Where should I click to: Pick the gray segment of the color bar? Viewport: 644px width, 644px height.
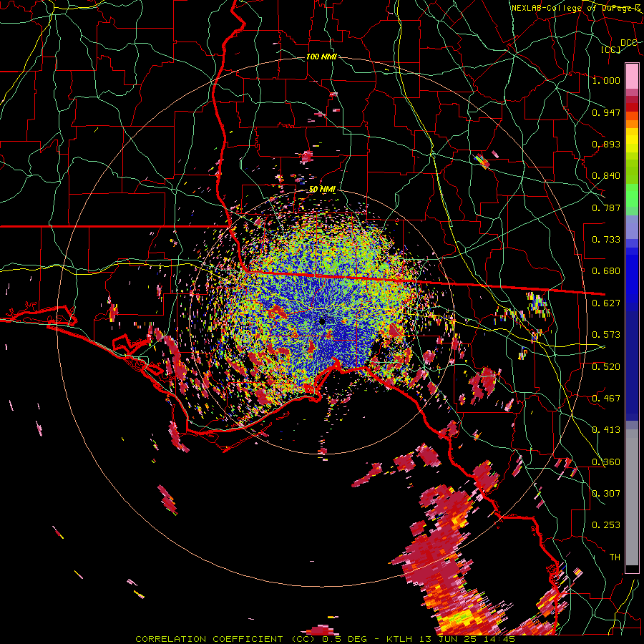tap(632, 499)
